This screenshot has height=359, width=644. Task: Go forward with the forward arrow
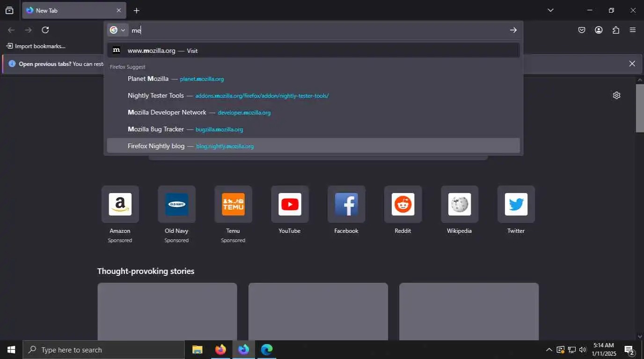coord(29,30)
